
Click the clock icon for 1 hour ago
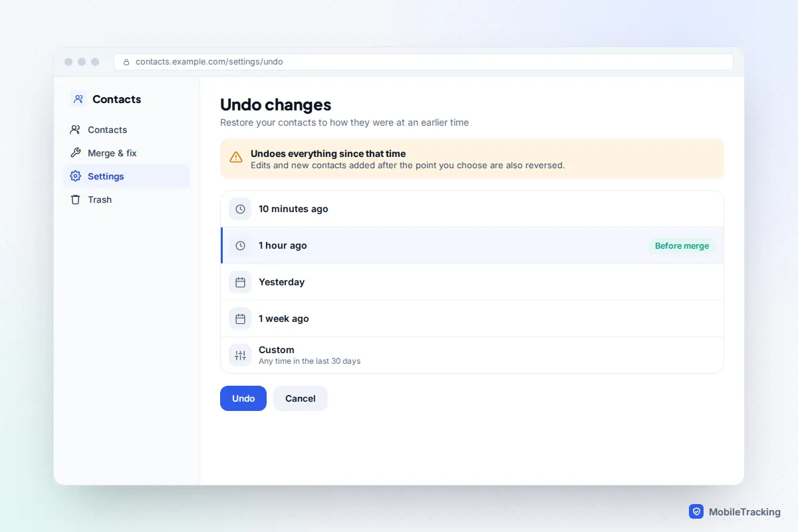click(x=240, y=245)
